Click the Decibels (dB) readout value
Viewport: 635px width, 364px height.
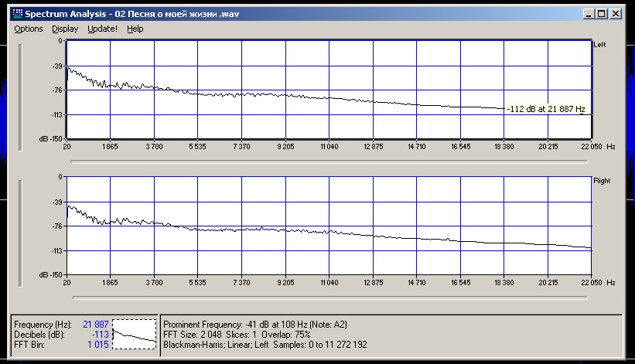point(101,334)
